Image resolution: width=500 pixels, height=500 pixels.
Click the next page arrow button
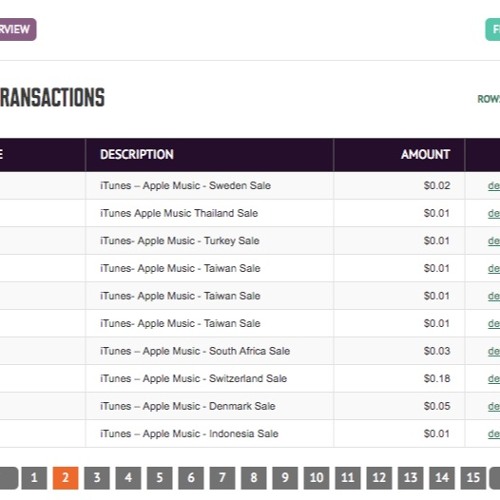coord(495,478)
